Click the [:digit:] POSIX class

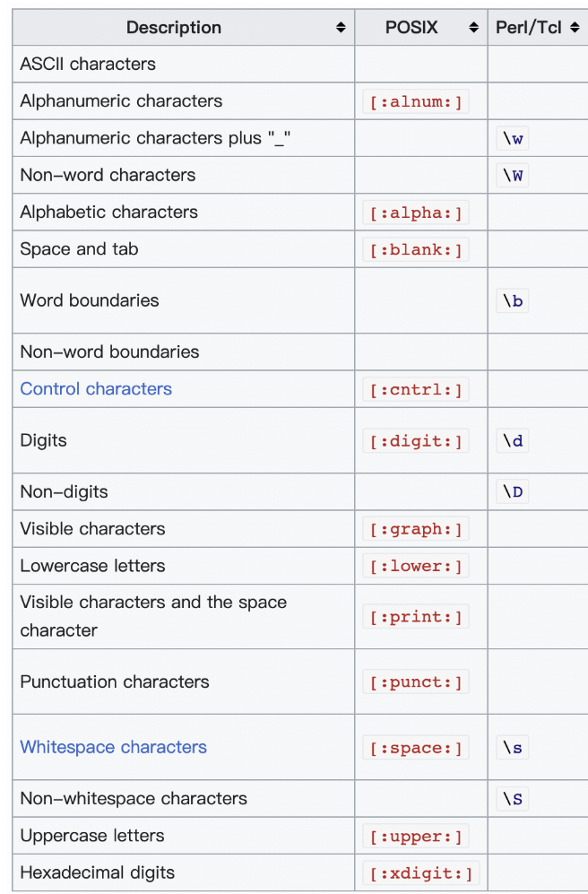(416, 441)
